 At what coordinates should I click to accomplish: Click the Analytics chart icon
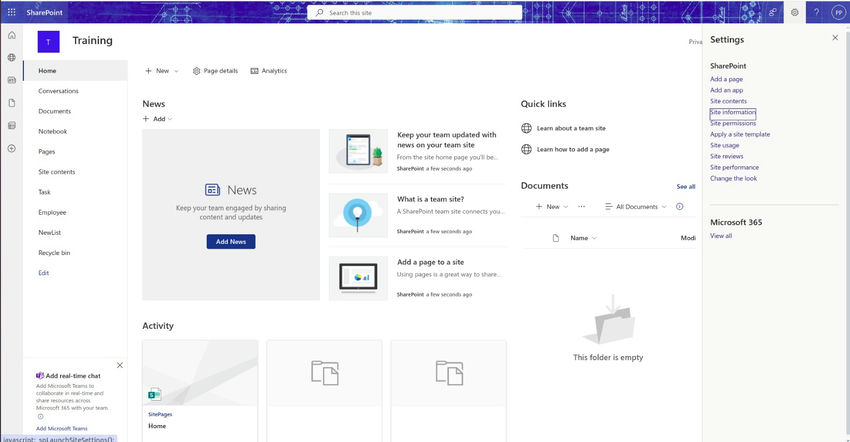(x=254, y=71)
